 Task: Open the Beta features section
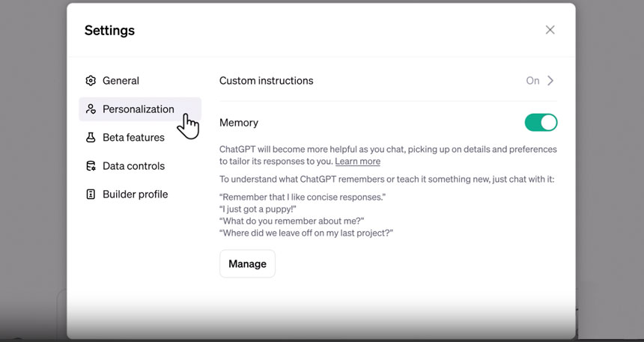[133, 138]
